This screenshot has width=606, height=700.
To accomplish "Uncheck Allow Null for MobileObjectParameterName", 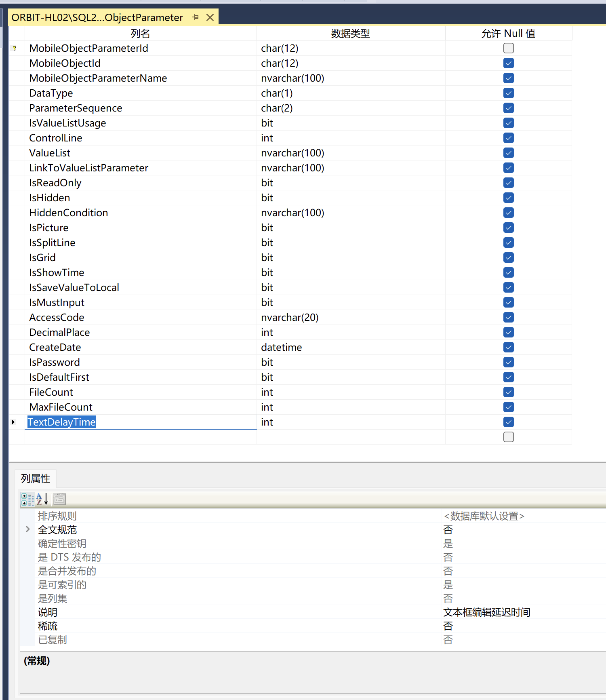I will [509, 78].
